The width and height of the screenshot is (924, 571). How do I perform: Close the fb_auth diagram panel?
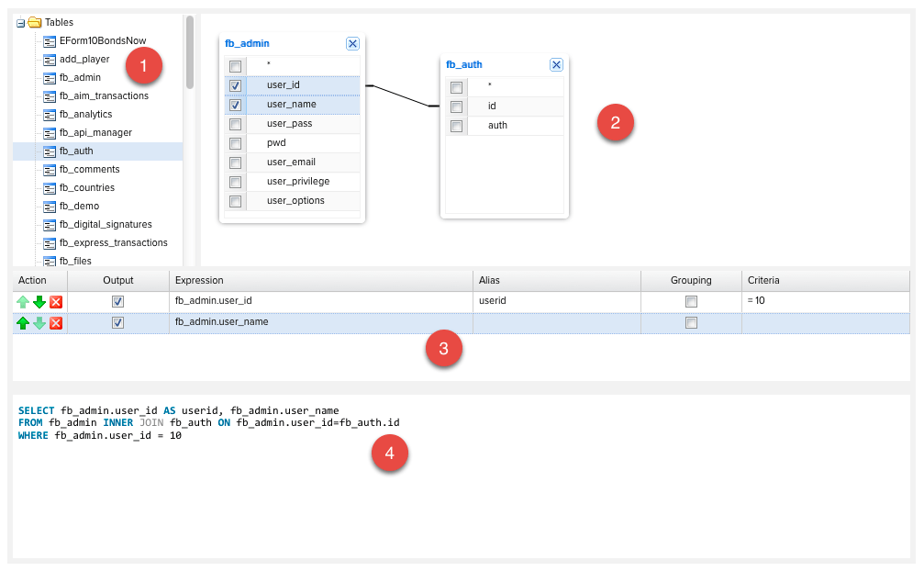(556, 64)
